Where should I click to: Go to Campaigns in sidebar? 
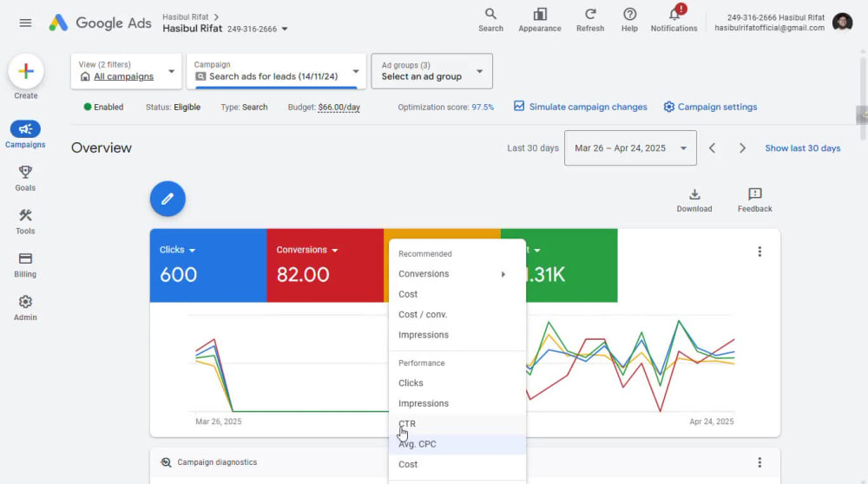25,135
